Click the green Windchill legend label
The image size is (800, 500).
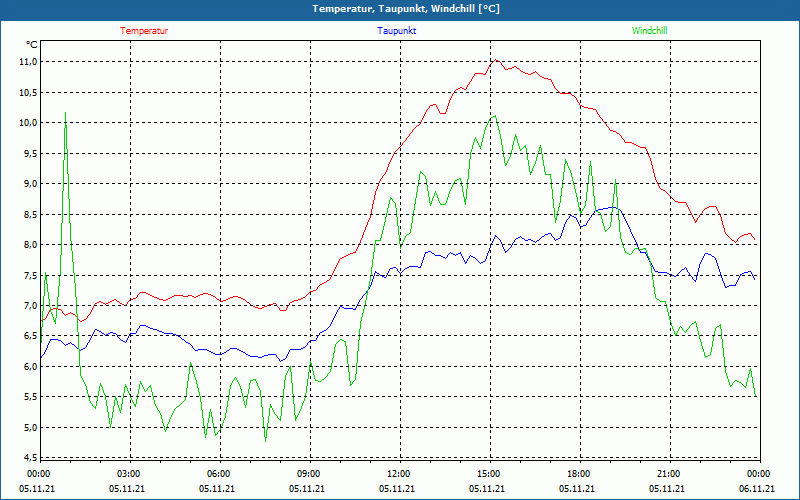(649, 31)
